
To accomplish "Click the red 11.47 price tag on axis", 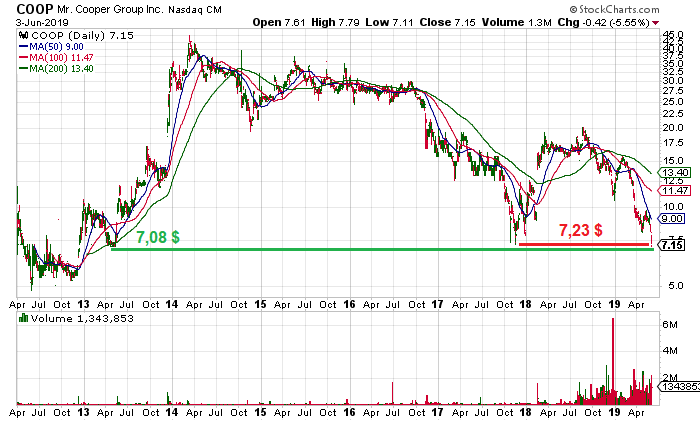I will [x=675, y=191].
